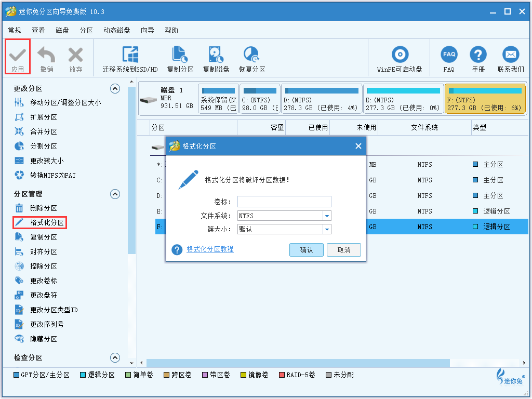Screen dimensions: 532x399
Task: Open the Disk (磁盘) menu
Action: 62,31
